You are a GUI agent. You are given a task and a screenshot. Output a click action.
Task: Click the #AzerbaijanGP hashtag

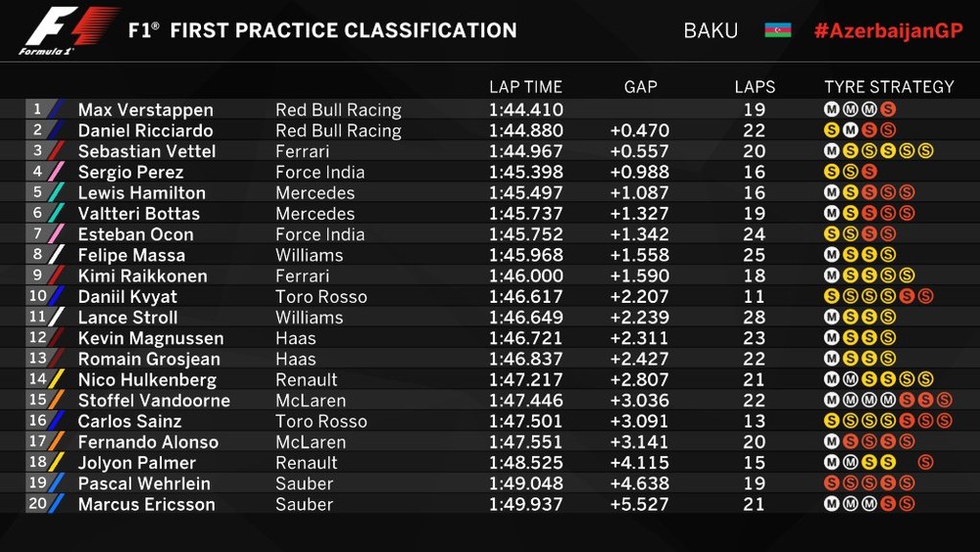click(888, 30)
